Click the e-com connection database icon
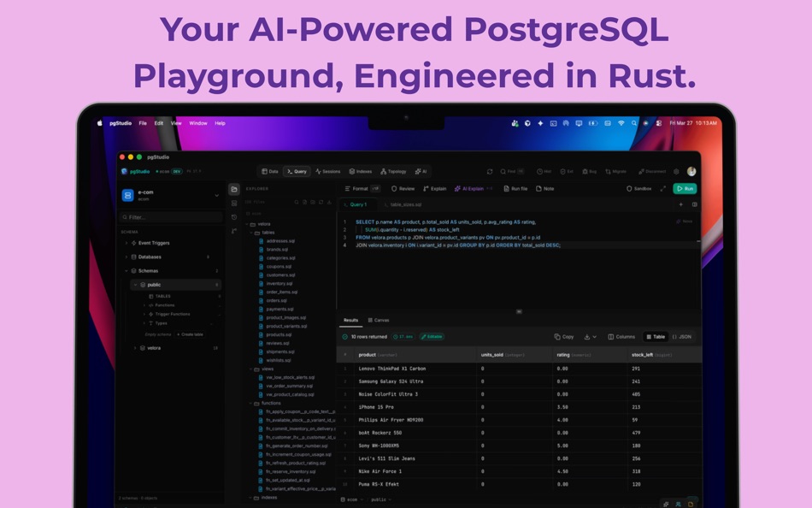This screenshot has height=508, width=812. (x=127, y=195)
